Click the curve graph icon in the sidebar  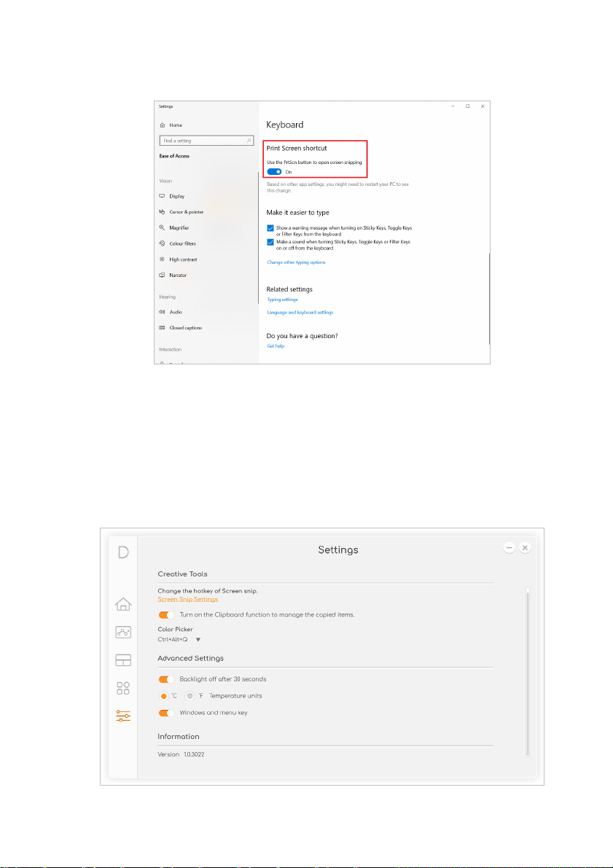pos(123,632)
